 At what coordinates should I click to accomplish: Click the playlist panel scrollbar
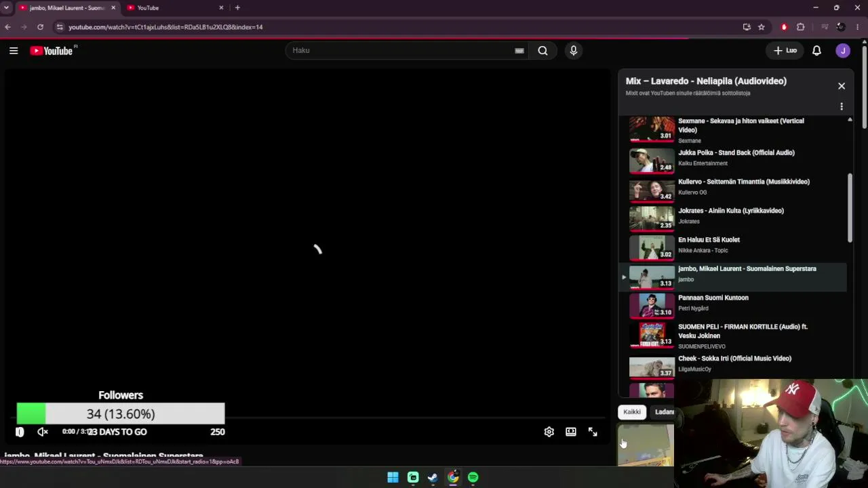[850, 207]
